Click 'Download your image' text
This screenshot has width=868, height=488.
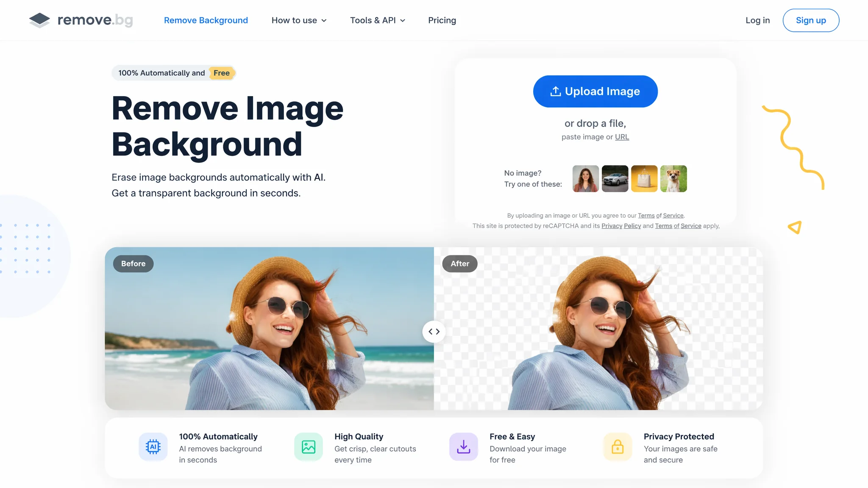click(x=528, y=449)
